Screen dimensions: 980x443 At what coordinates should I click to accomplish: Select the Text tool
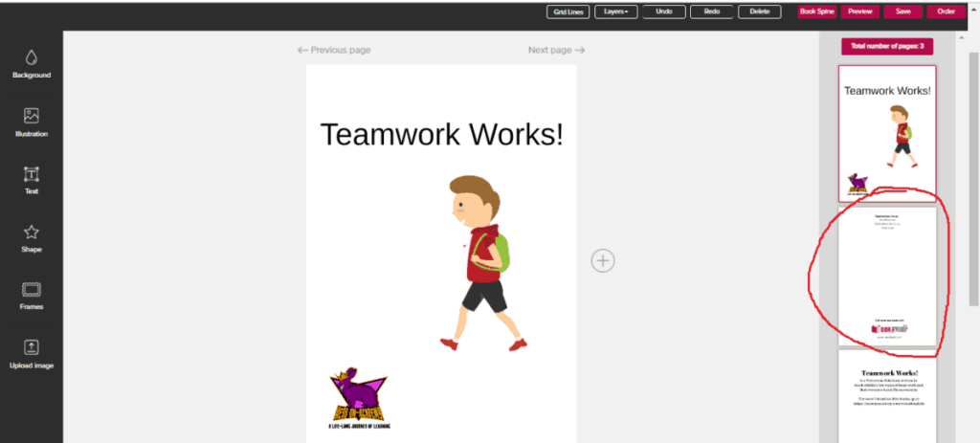pos(32,181)
